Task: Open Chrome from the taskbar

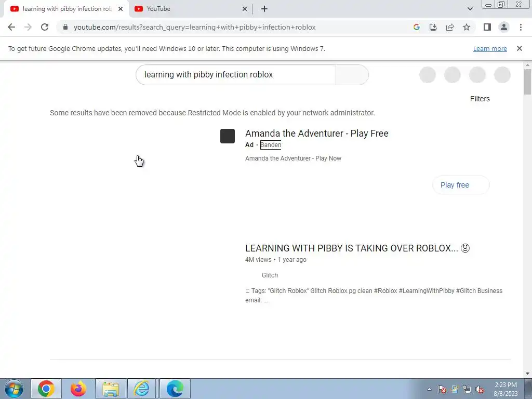Action: (x=46, y=389)
